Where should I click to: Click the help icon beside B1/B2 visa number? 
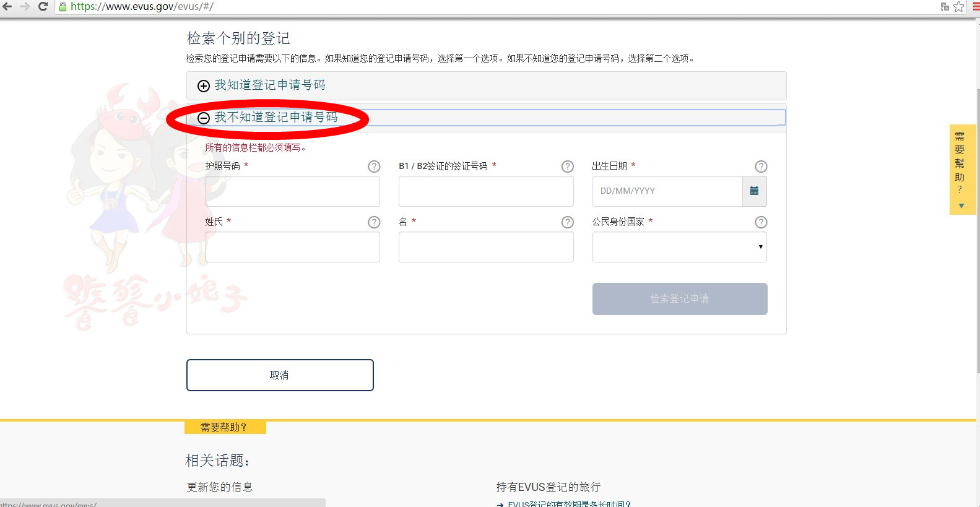[567, 167]
